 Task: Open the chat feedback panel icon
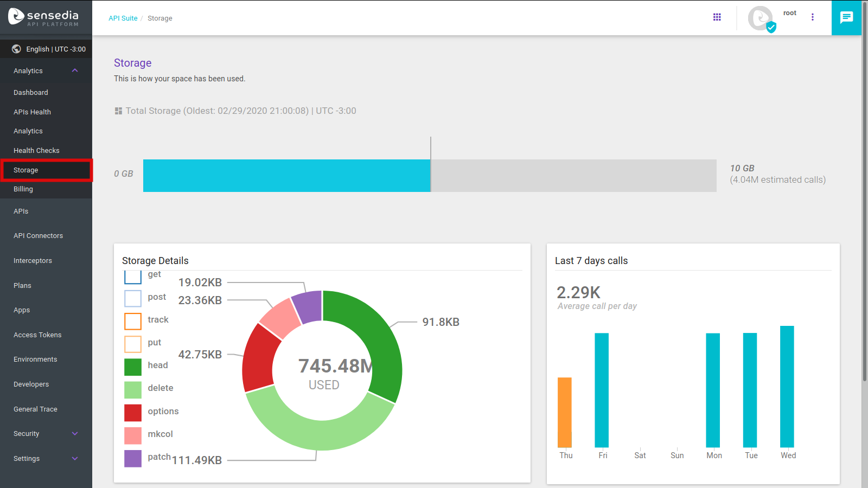point(846,17)
